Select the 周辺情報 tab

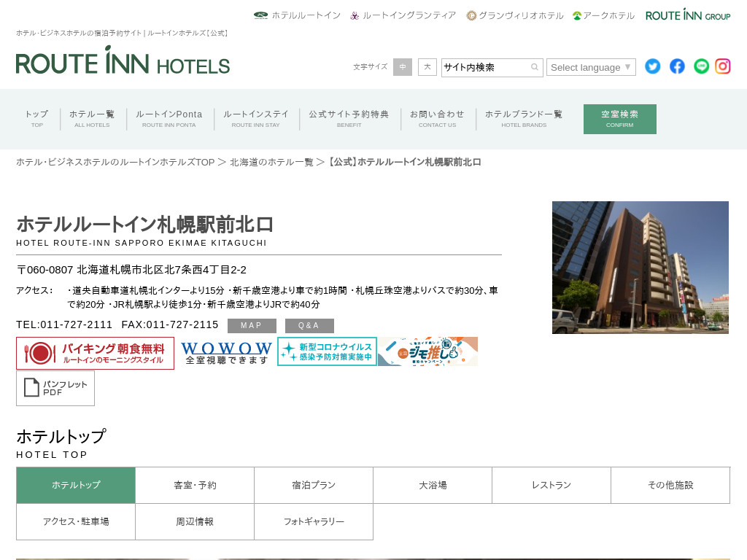(x=195, y=522)
